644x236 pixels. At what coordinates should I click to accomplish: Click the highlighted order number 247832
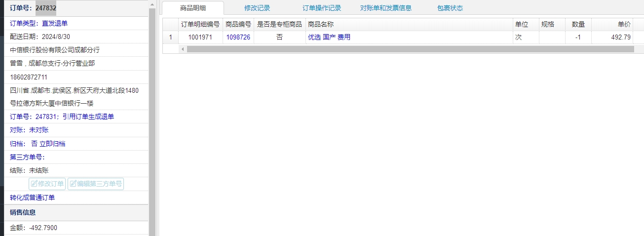tap(46, 8)
